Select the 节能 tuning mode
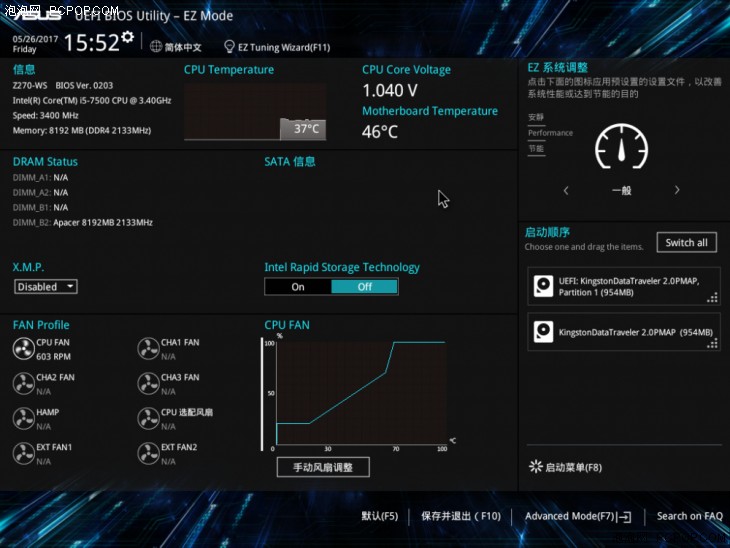 click(x=536, y=149)
